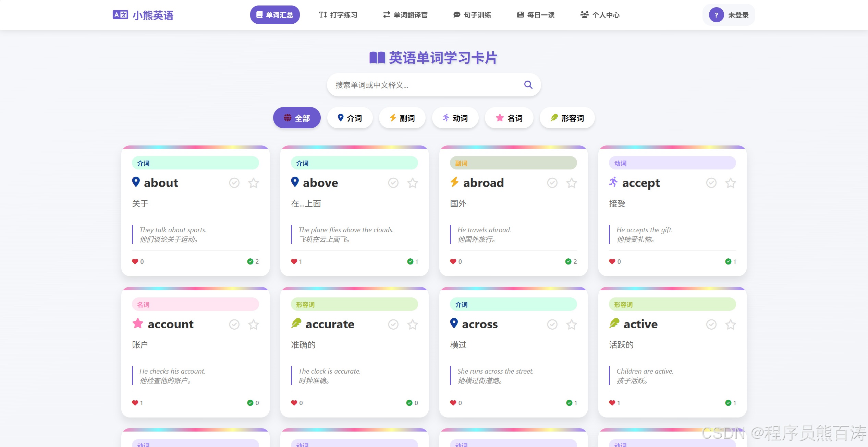Click green check count on 'across' card
868x447 pixels.
click(572, 403)
